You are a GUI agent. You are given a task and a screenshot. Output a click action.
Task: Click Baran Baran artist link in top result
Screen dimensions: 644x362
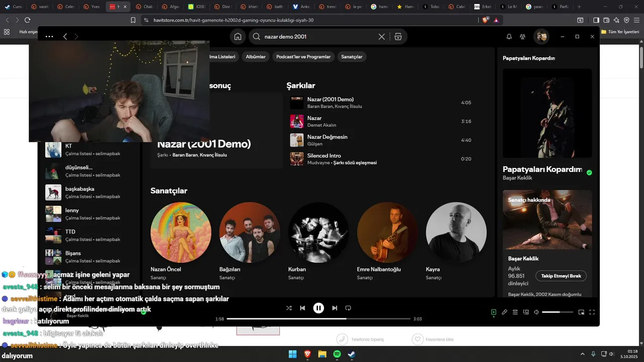coord(184,155)
